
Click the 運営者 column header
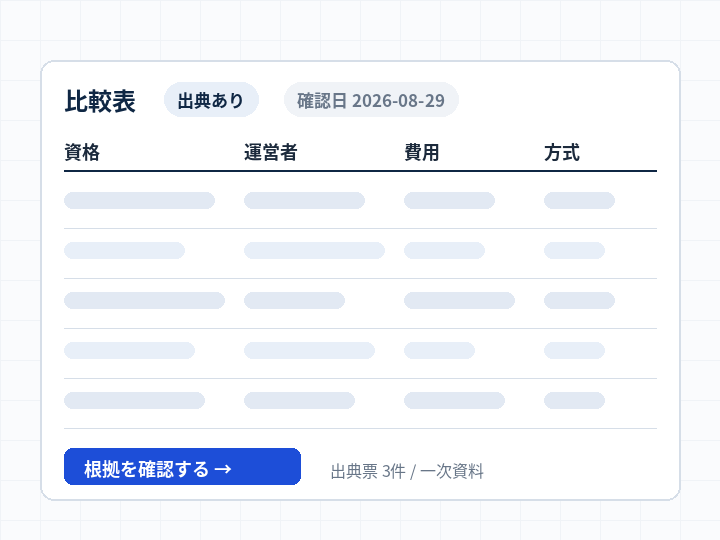click(x=270, y=152)
